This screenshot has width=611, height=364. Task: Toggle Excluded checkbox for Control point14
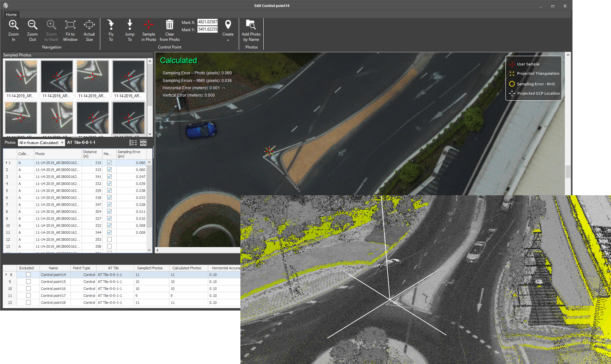pyautogui.click(x=28, y=275)
